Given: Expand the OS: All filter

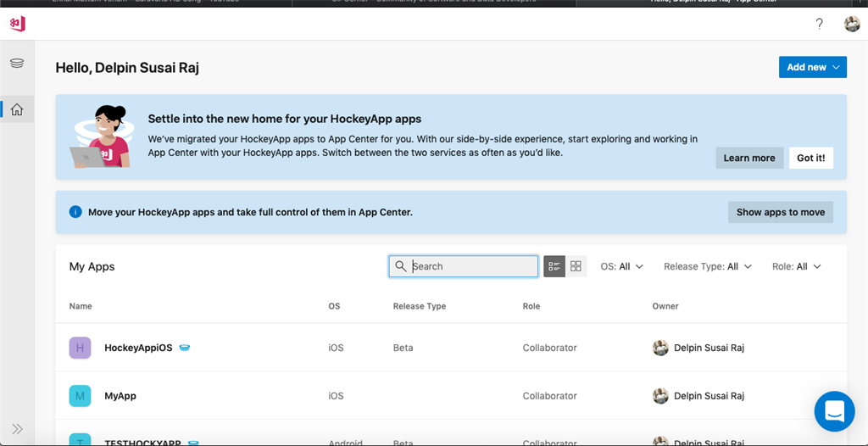Looking at the screenshot, I should (621, 266).
